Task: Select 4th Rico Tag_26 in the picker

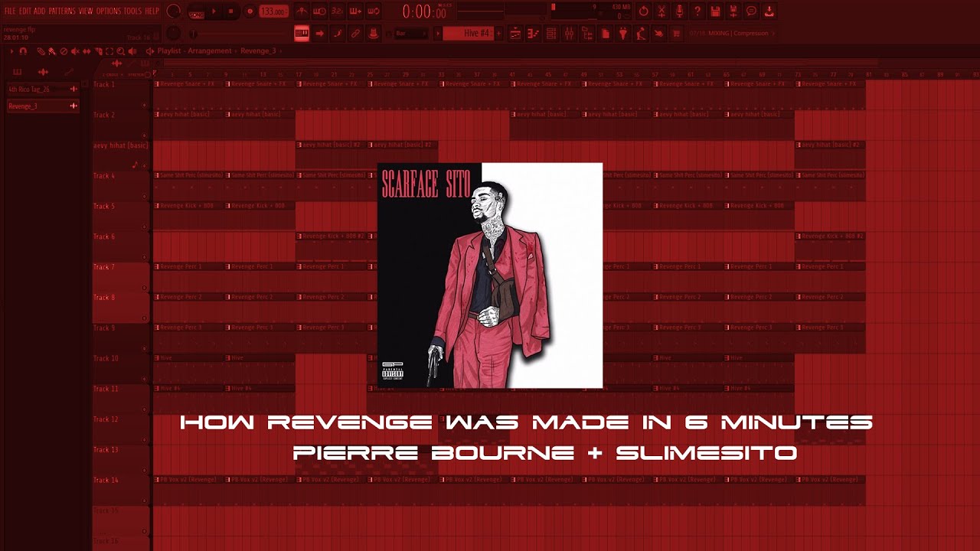Action: pyautogui.click(x=43, y=90)
